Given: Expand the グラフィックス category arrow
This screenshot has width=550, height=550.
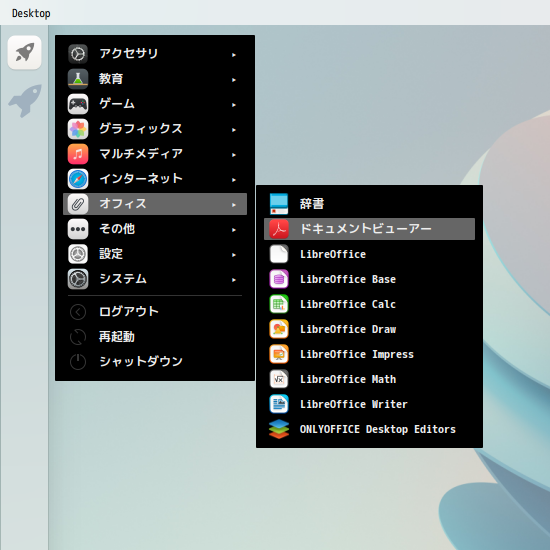Looking at the screenshot, I should (234, 130).
